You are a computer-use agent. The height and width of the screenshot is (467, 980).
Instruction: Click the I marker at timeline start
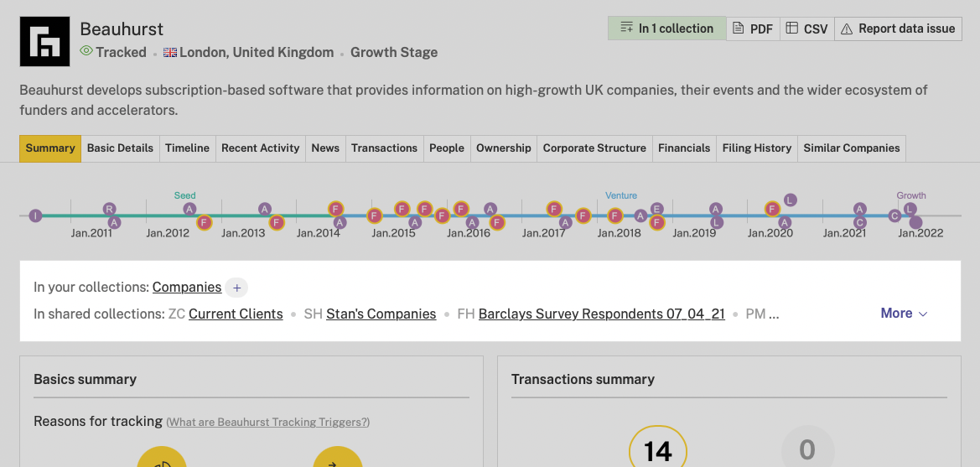click(35, 216)
